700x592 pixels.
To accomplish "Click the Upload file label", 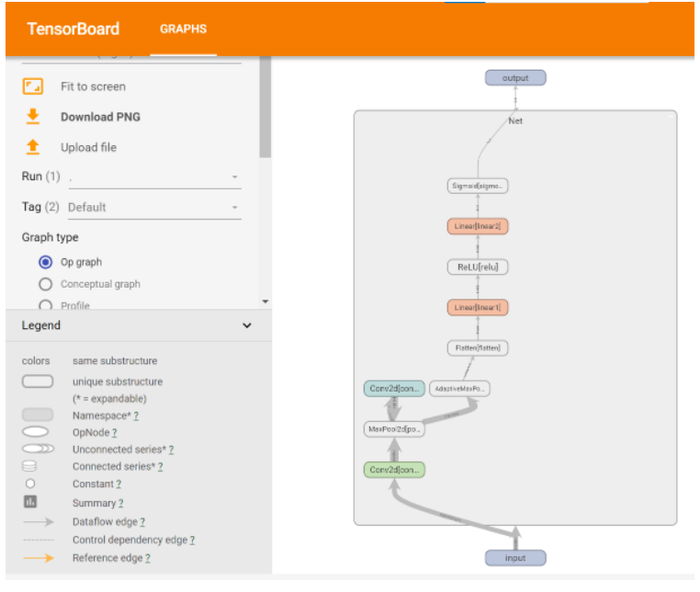I will point(88,147).
